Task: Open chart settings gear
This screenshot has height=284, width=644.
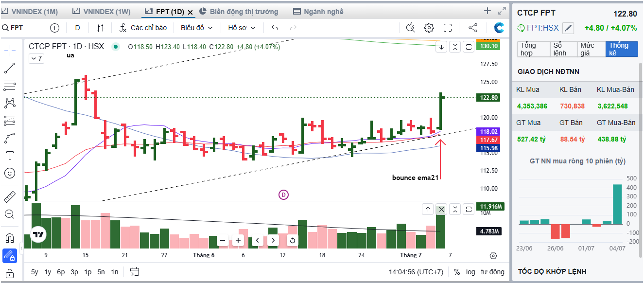Action: [429, 28]
